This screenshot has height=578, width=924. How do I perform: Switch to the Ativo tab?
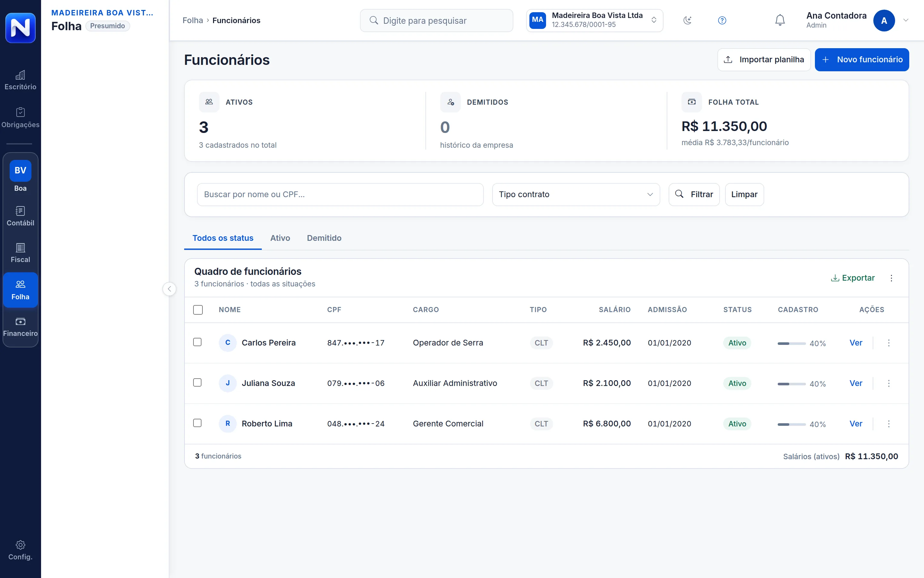click(280, 238)
